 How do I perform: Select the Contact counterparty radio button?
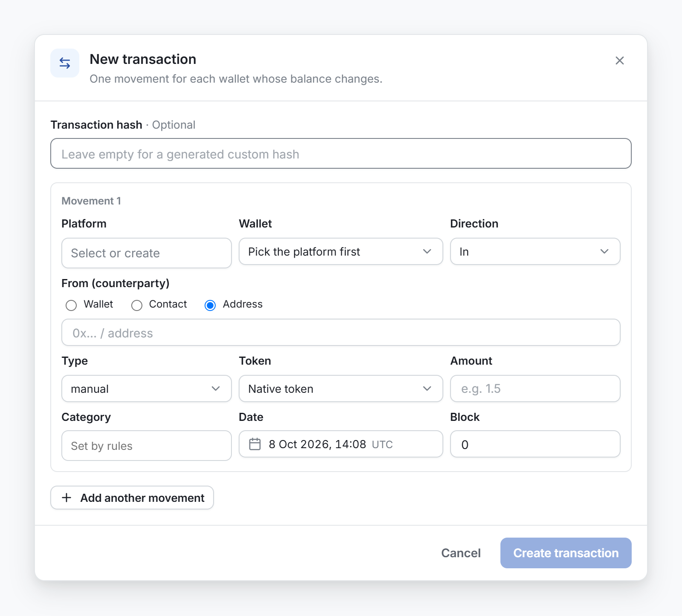[137, 305]
